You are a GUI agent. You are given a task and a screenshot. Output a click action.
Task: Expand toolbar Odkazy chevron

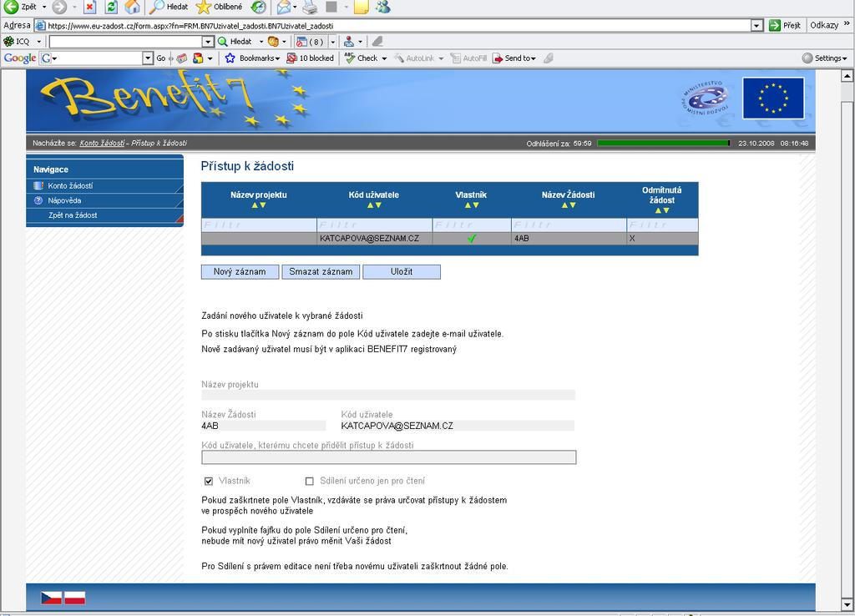[x=847, y=24]
